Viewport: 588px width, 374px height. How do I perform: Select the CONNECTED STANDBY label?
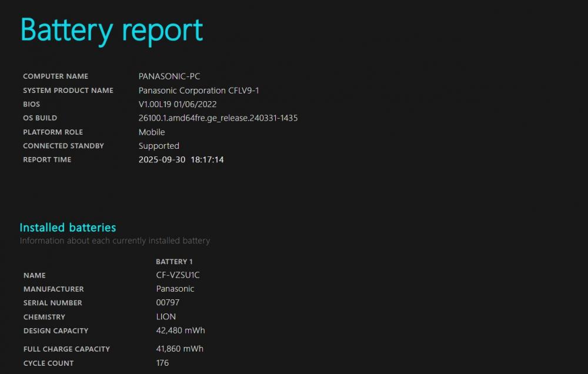click(64, 146)
